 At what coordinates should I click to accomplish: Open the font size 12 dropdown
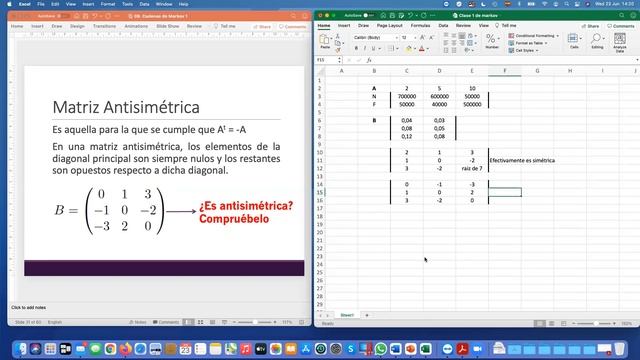point(409,38)
